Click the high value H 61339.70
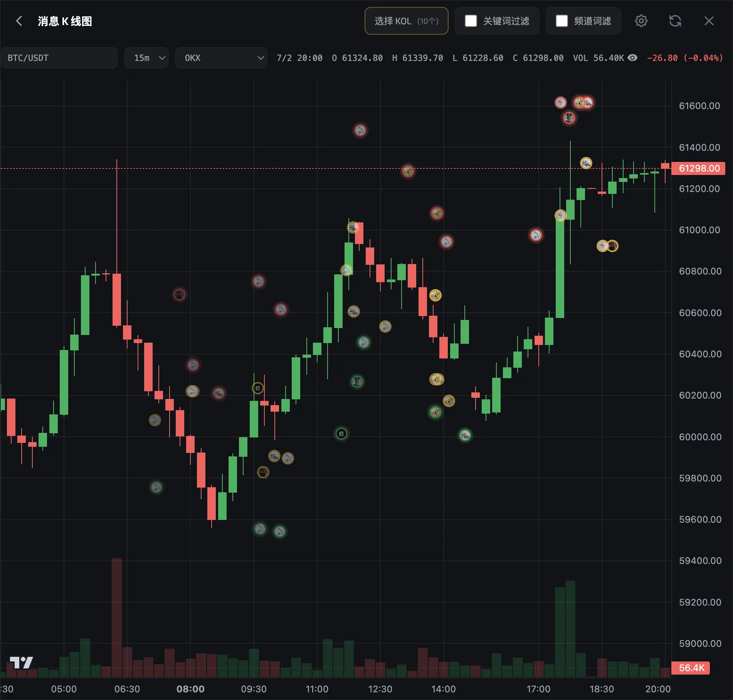Image resolution: width=733 pixels, height=700 pixels. [x=418, y=58]
